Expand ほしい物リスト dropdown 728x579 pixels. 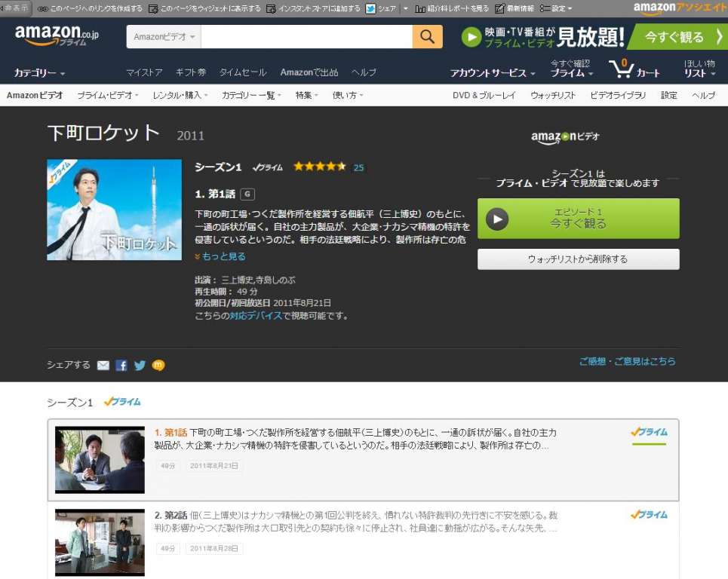699,69
